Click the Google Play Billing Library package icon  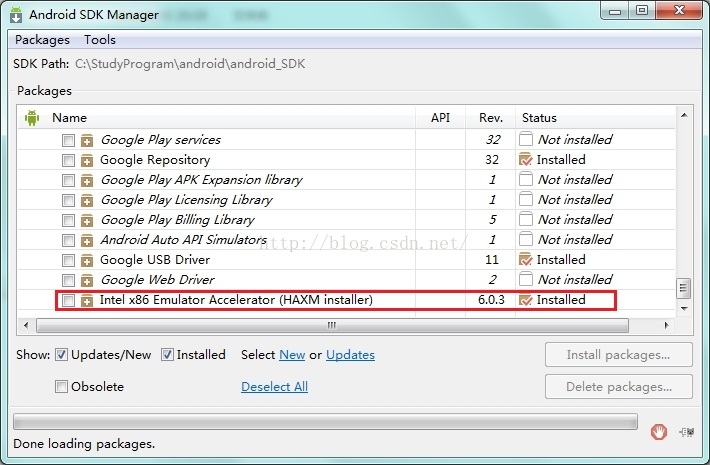[87, 220]
